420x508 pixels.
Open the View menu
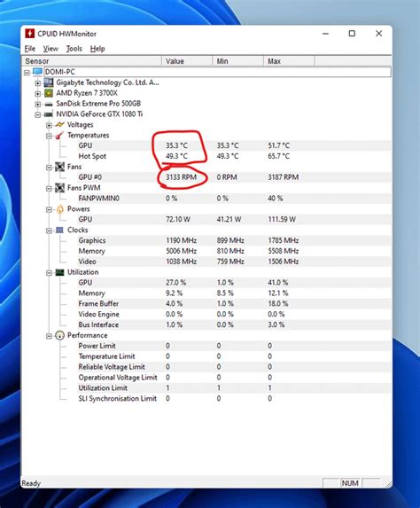coord(51,49)
